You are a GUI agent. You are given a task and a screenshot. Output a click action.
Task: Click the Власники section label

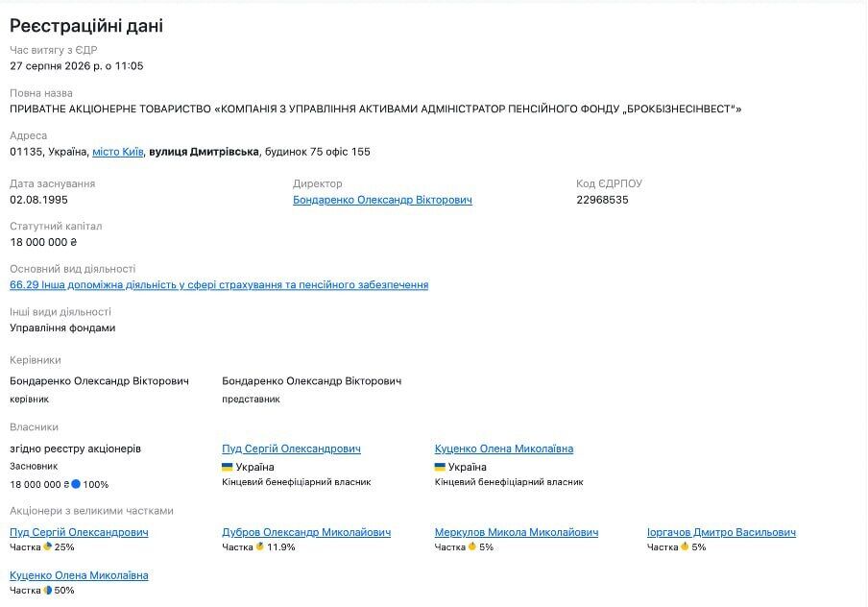point(34,427)
